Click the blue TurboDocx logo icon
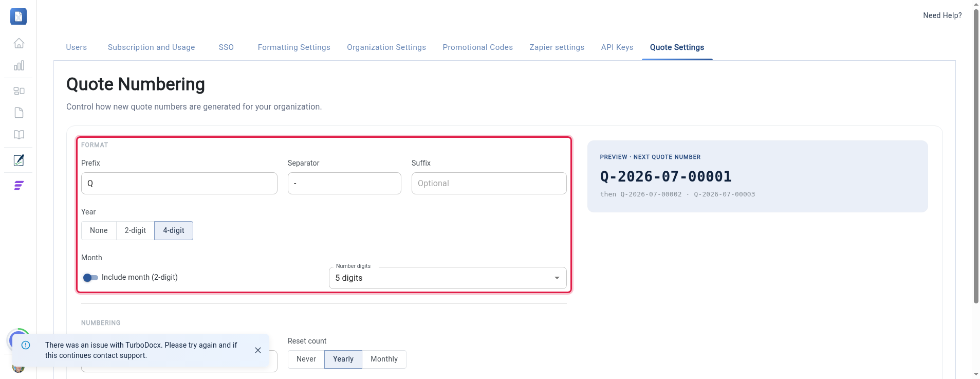Screen dimensions: 980x379 (x=19, y=16)
